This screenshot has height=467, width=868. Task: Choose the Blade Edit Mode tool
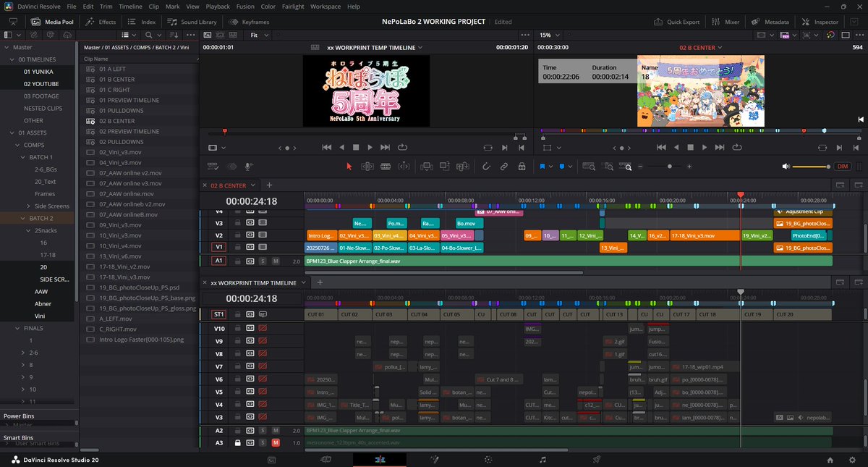tap(386, 167)
